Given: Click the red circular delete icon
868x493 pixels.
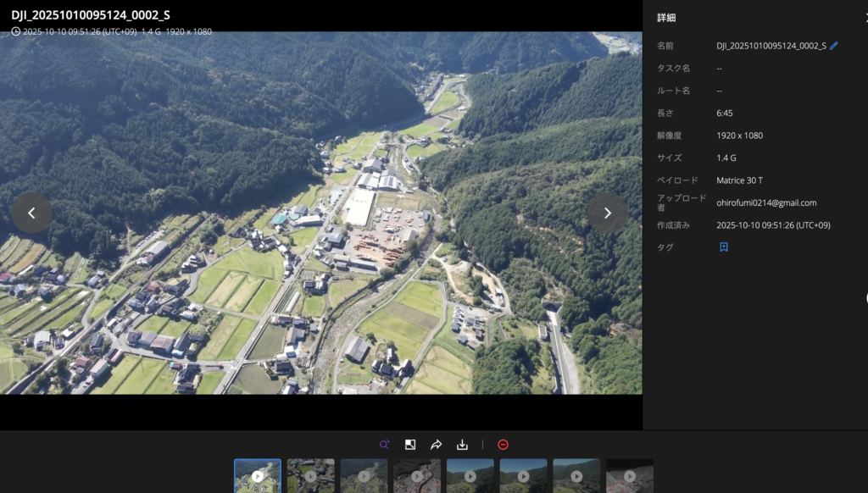Looking at the screenshot, I should 503,445.
